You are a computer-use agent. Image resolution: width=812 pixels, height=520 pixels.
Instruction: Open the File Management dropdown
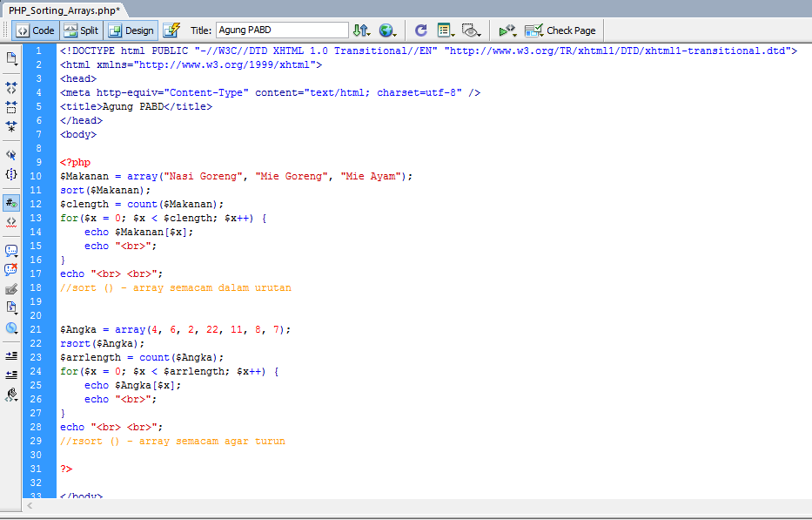pyautogui.click(x=362, y=30)
